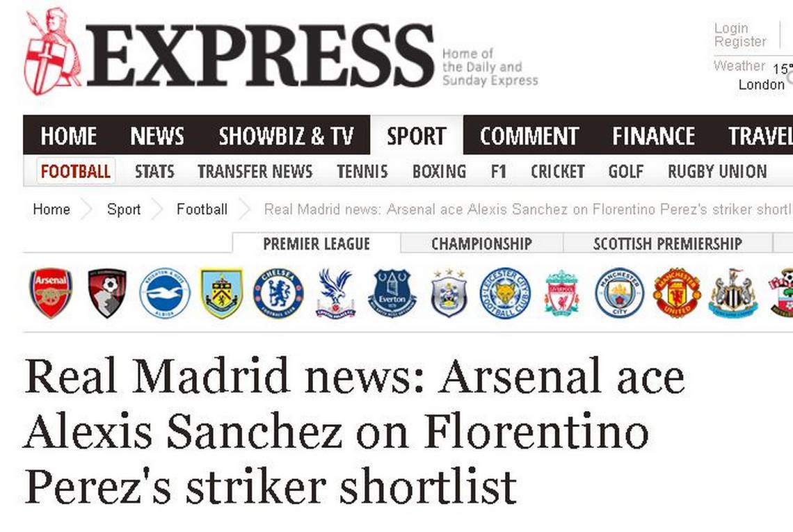Open the Showbiz & TV menu
The image size is (793, 532).
pyautogui.click(x=286, y=136)
